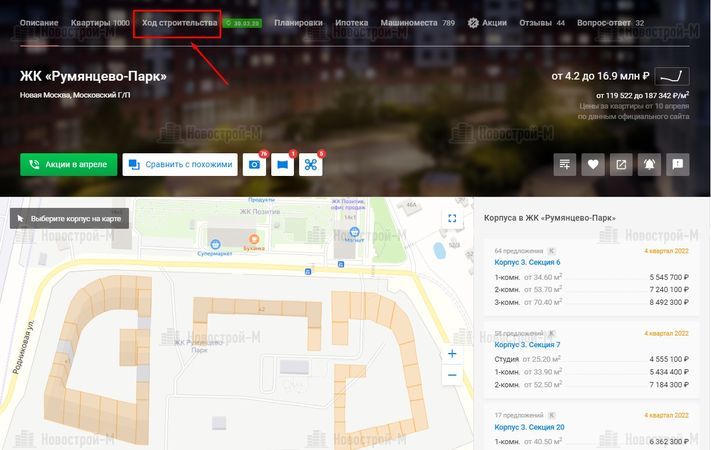The width and height of the screenshot is (711, 450).
Task: Click the add-to-list icon
Action: click(x=565, y=165)
